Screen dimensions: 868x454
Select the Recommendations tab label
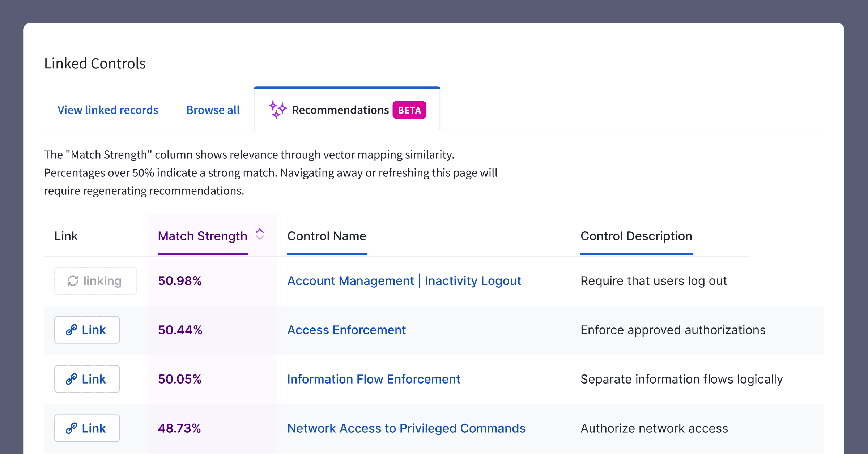[340, 110]
